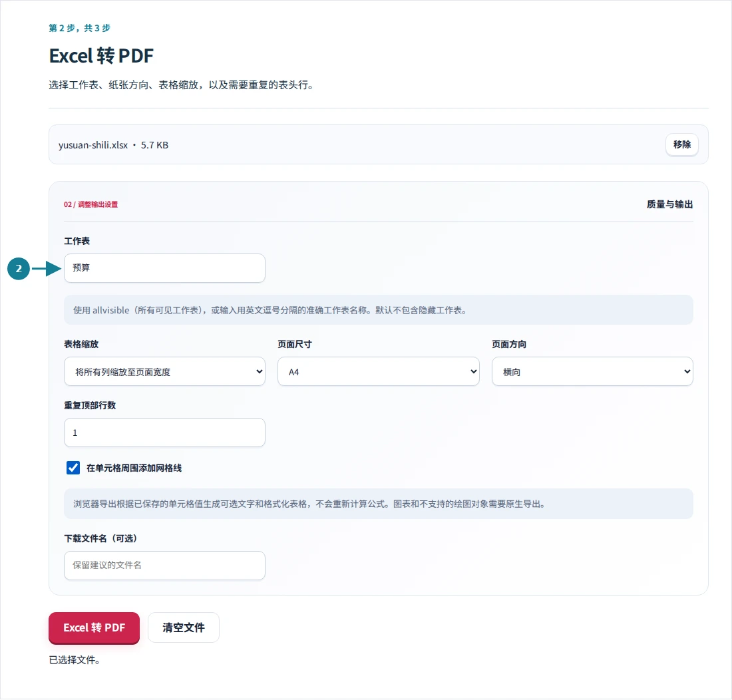
Task: Remove the yusuan-shili.xlsx file with 移除
Action: click(681, 144)
